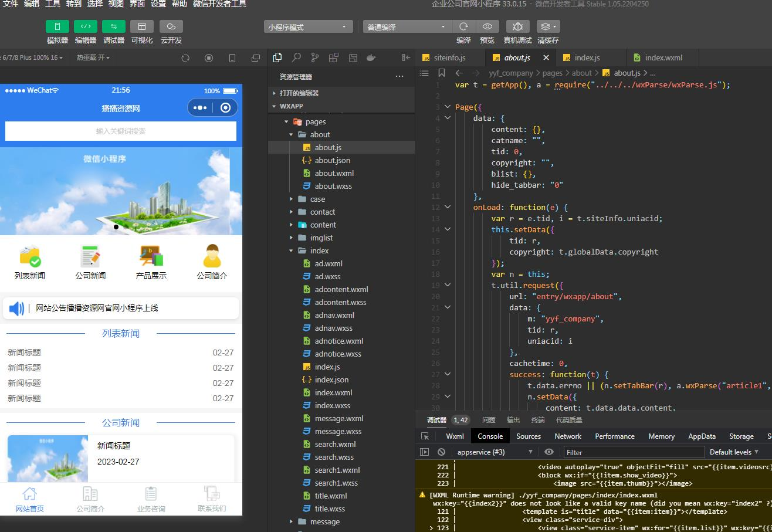This screenshot has width=772, height=532.
Task: Click the simulator phone device icon
Action: pos(232,58)
